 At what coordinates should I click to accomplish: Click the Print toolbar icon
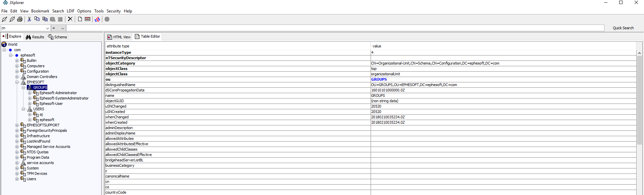tap(20, 19)
